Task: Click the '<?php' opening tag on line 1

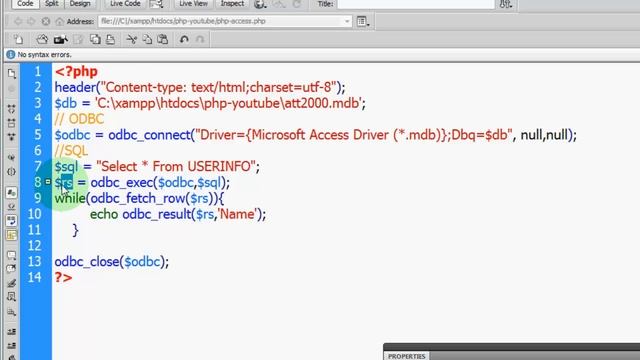Action: 76,71
